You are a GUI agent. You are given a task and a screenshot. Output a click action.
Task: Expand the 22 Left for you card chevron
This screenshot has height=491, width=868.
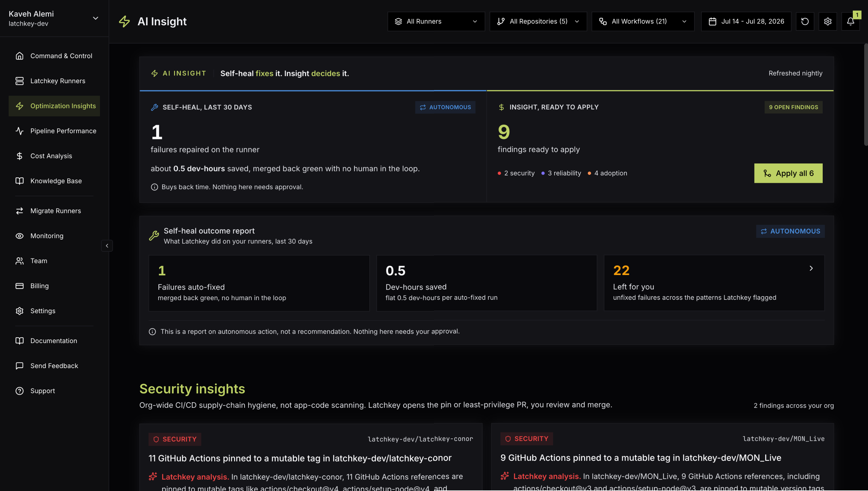pyautogui.click(x=811, y=268)
